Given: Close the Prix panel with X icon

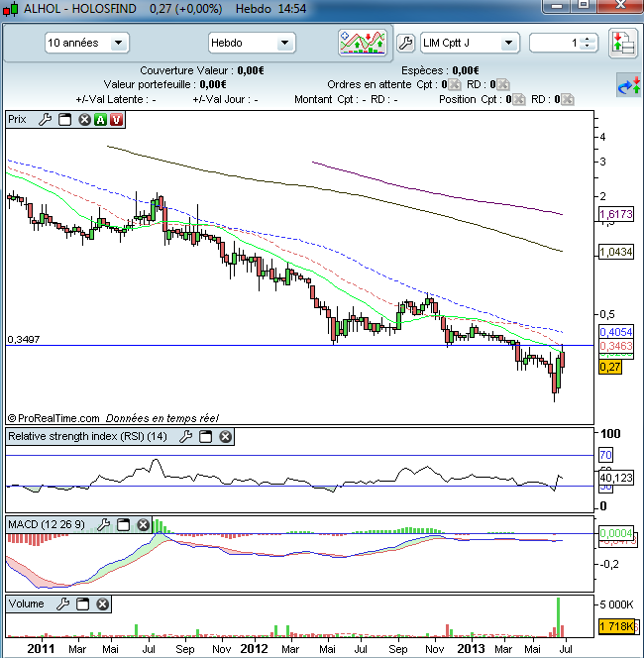Looking at the screenshot, I should tap(84, 120).
